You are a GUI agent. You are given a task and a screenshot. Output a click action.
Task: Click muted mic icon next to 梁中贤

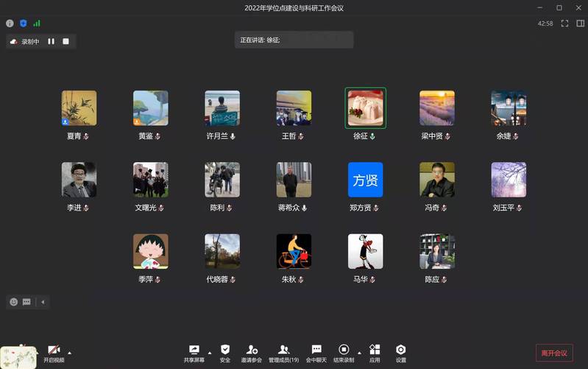(447, 136)
